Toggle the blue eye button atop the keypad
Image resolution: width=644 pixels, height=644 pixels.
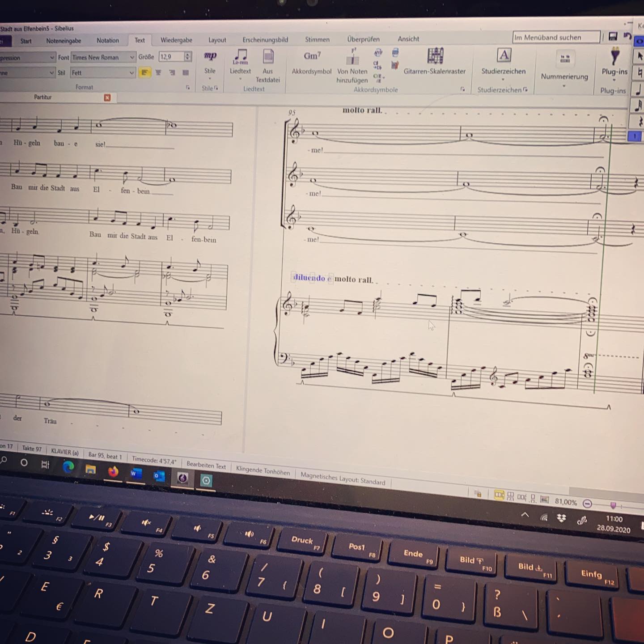pos(640,41)
